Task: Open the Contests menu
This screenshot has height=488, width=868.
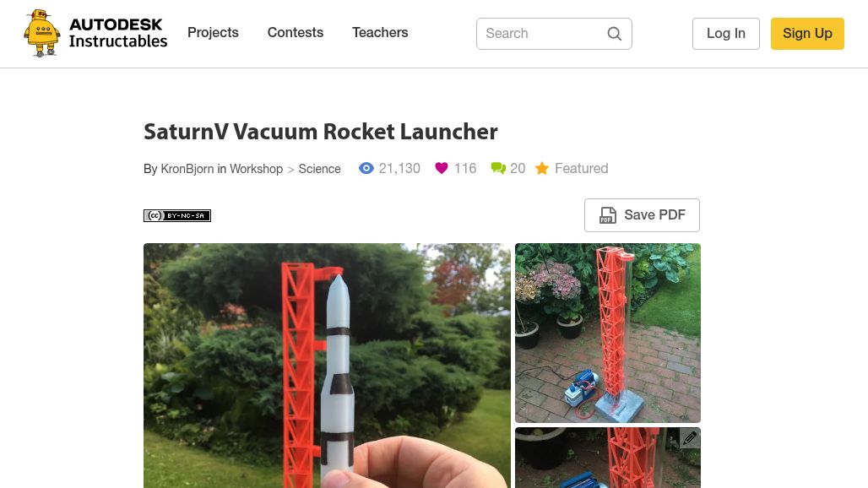Action: click(x=296, y=33)
